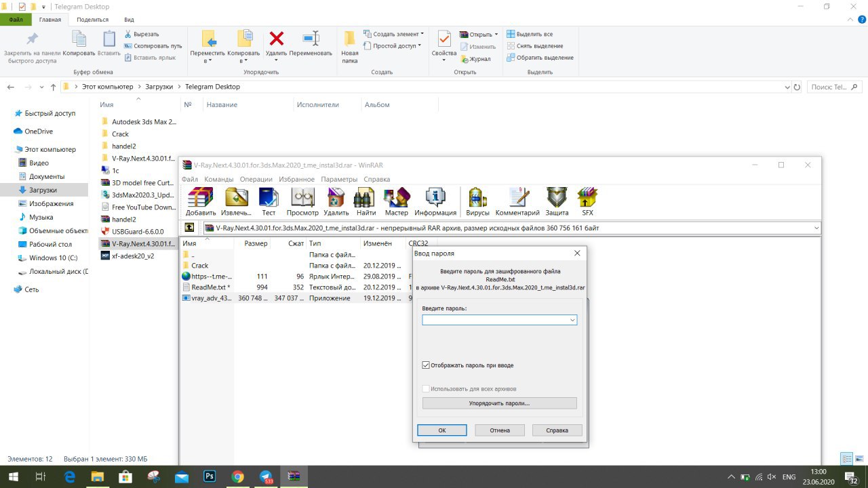
Task: Open the Файл menu in WinRAR
Action: [x=190, y=179]
